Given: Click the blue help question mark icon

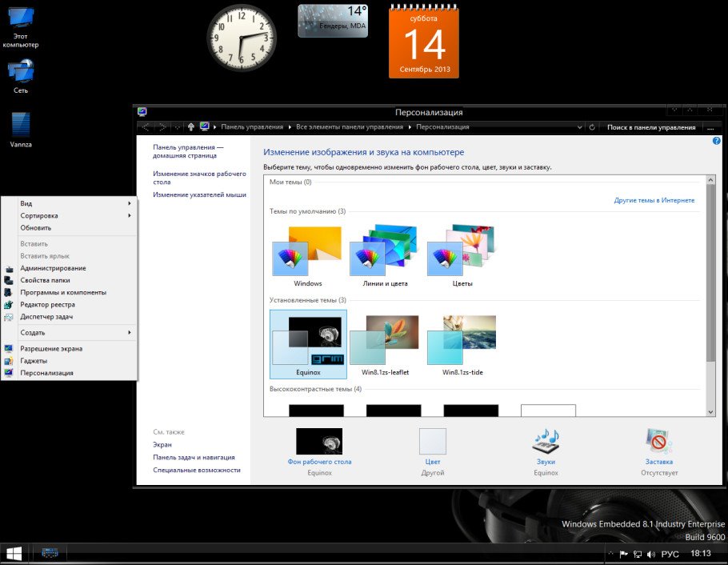Looking at the screenshot, I should [716, 141].
